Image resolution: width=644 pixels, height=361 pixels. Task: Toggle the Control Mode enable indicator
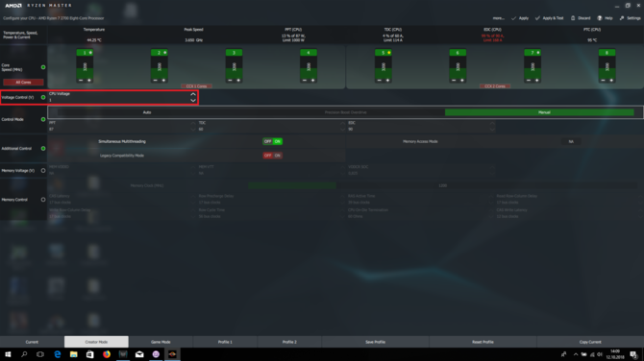(43, 119)
